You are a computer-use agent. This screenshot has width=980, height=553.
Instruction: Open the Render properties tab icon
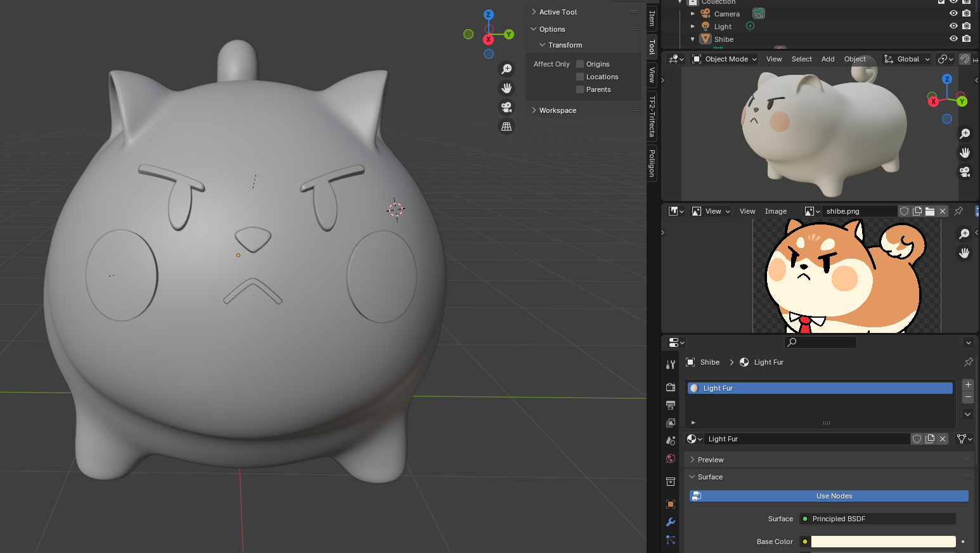(671, 387)
